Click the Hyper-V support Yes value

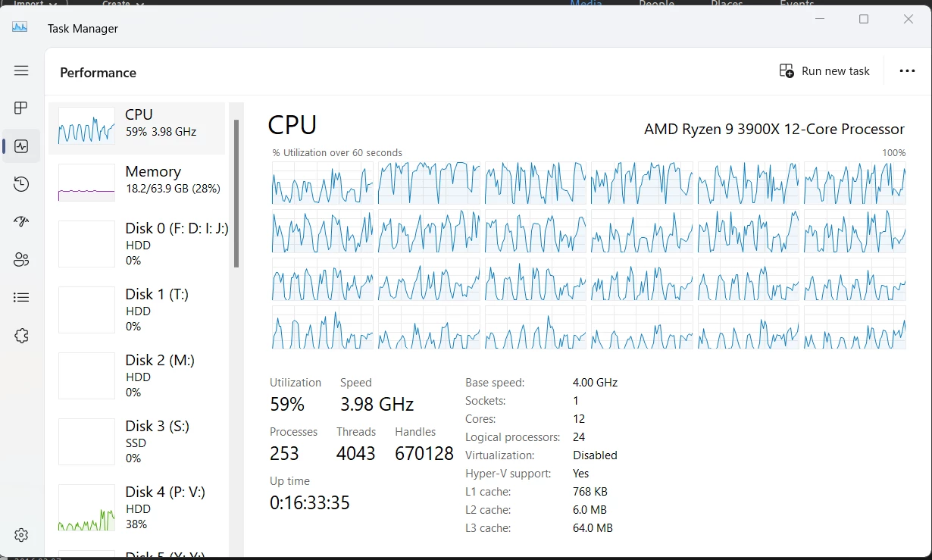581,474
